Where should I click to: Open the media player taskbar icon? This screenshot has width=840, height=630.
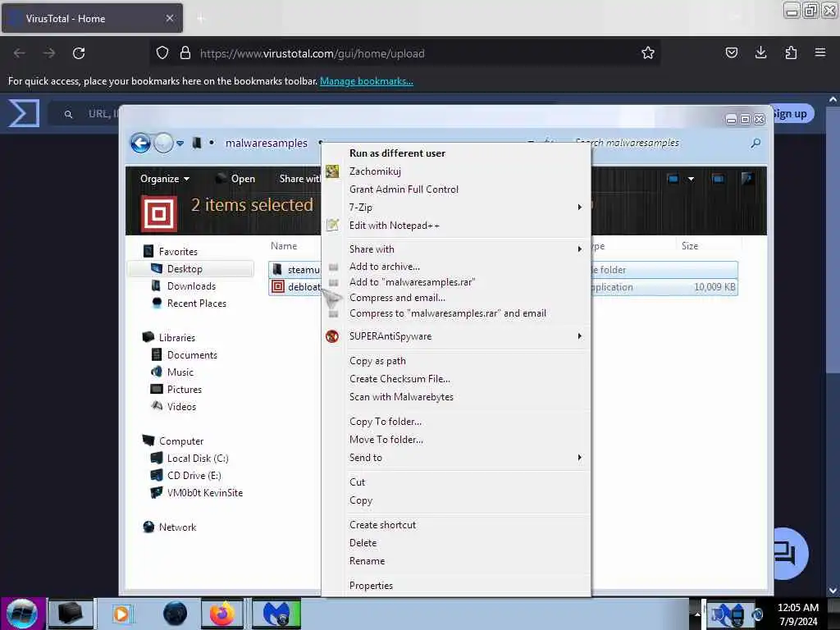[x=122, y=614]
